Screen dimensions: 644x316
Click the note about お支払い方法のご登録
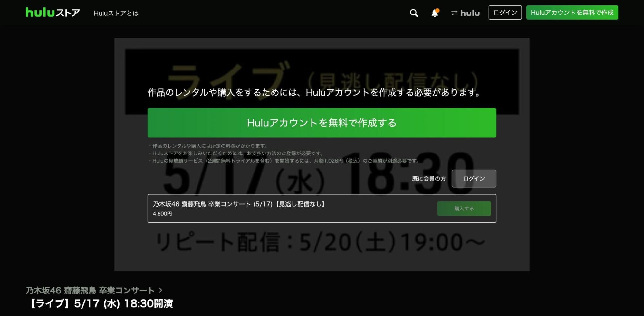pos(236,153)
